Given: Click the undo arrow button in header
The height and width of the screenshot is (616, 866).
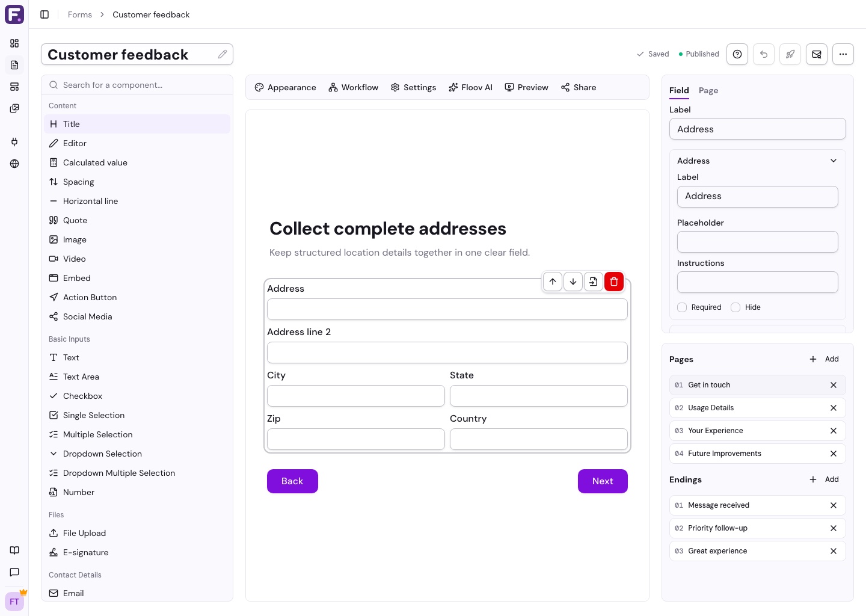Looking at the screenshot, I should click(x=764, y=54).
